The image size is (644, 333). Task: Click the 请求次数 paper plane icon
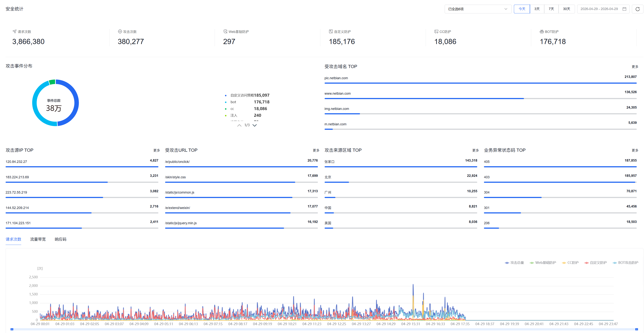click(14, 31)
